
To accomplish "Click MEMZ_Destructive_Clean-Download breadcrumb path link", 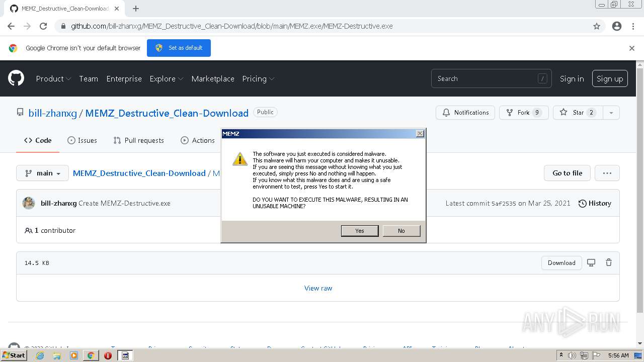I will coord(139,173).
